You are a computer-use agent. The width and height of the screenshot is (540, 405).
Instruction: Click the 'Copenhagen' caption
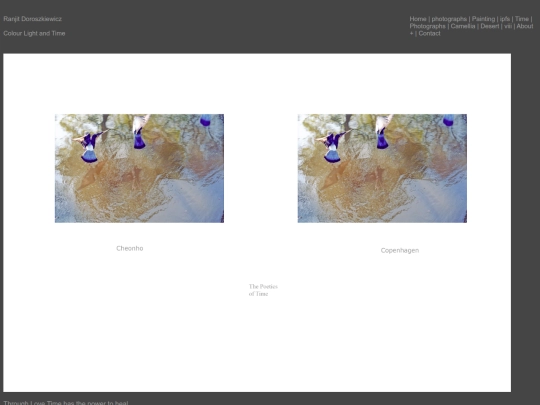[x=400, y=250]
